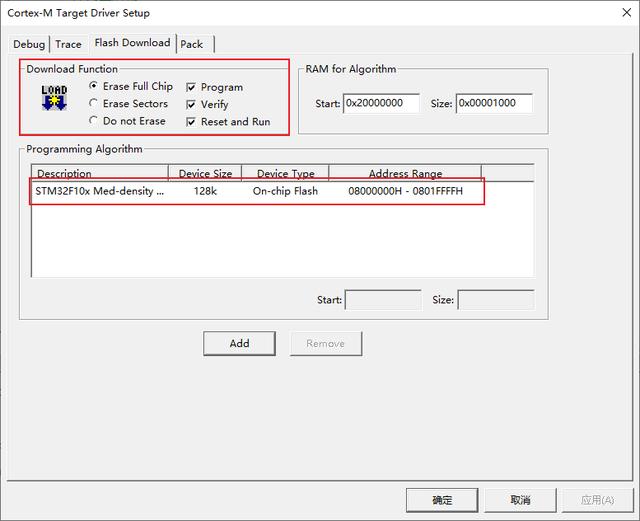Viewport: 640px width, 521px height.
Task: Click the Add button
Action: [x=240, y=343]
